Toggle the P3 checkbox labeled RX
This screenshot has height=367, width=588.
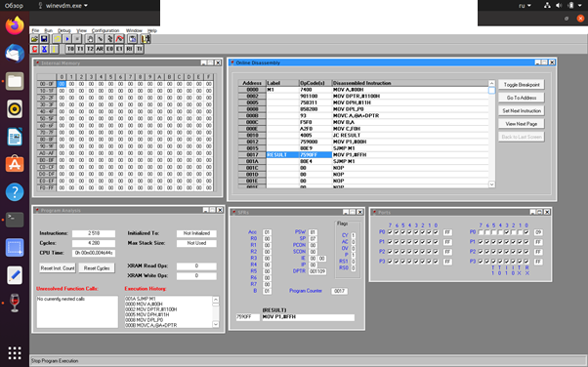pos(526,262)
